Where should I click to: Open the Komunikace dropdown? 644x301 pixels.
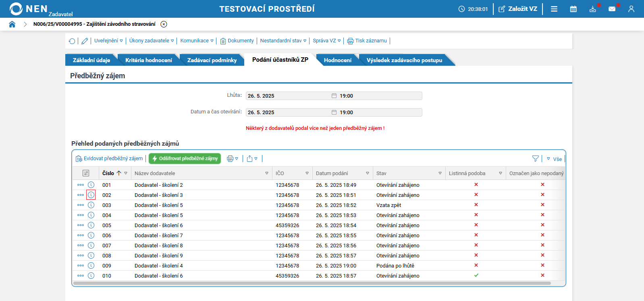pyautogui.click(x=197, y=41)
